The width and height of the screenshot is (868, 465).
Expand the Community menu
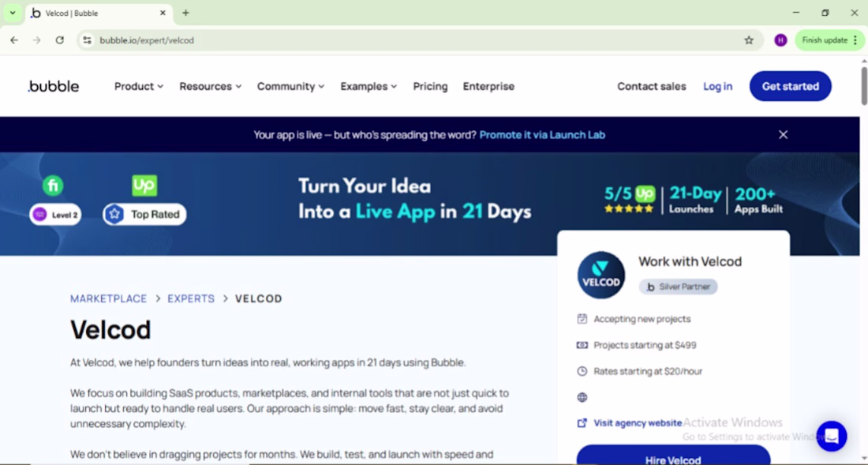(x=290, y=86)
